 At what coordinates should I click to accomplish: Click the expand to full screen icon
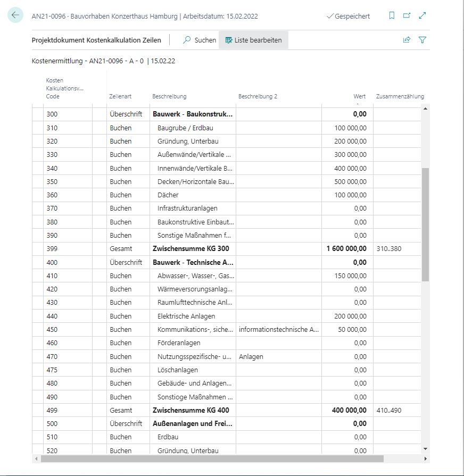click(x=422, y=16)
